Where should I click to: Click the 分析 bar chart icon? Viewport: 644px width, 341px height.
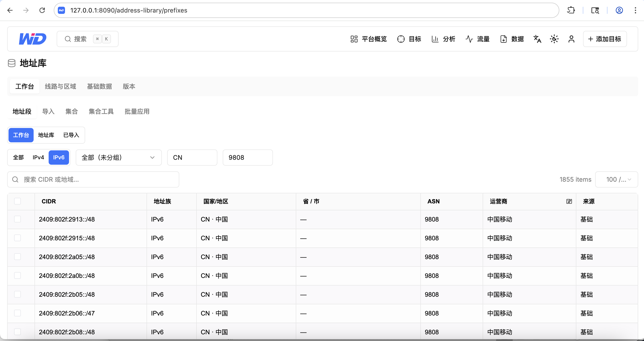pyautogui.click(x=435, y=39)
